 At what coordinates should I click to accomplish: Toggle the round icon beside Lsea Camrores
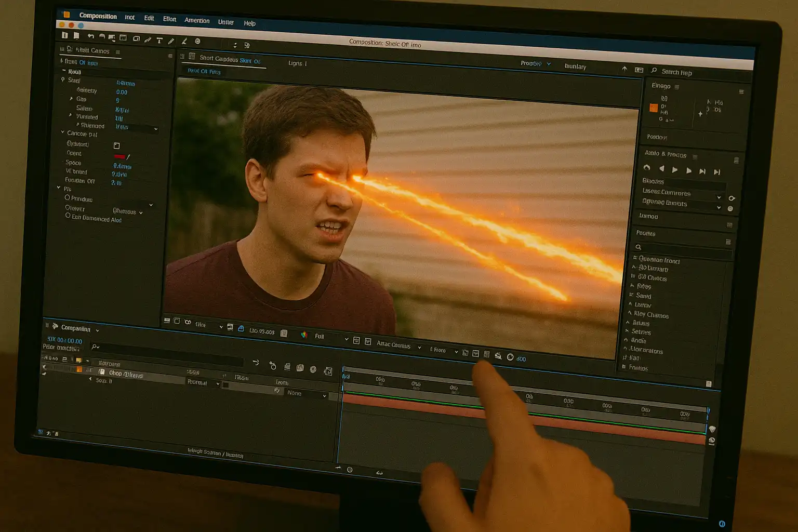731,198
